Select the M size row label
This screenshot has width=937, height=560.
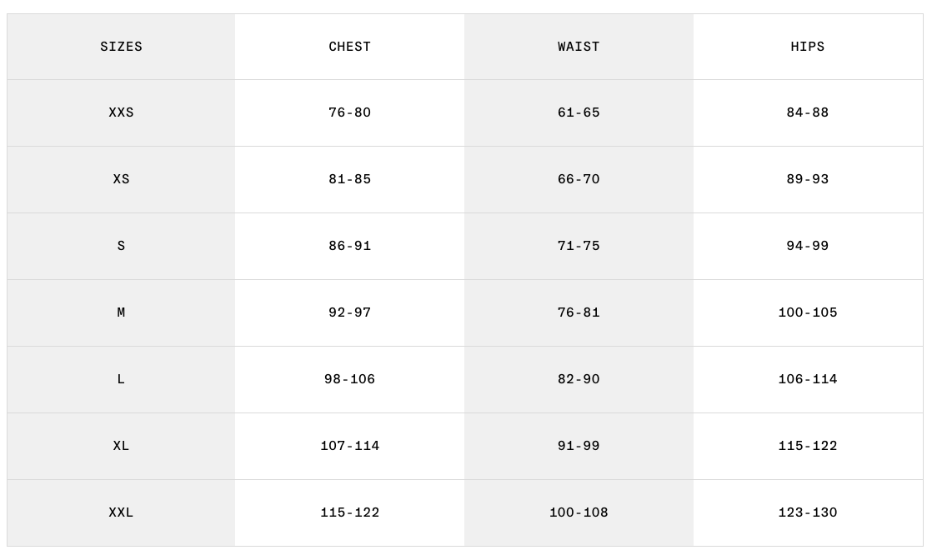coord(121,312)
